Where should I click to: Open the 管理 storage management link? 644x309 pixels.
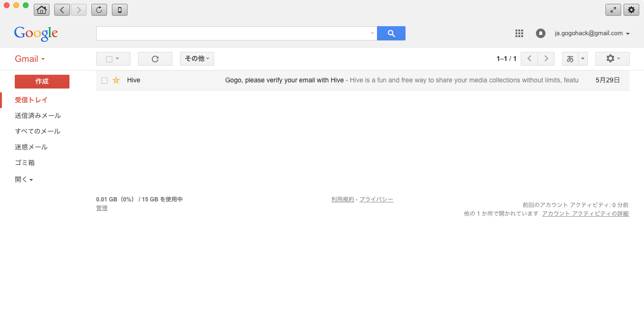102,208
